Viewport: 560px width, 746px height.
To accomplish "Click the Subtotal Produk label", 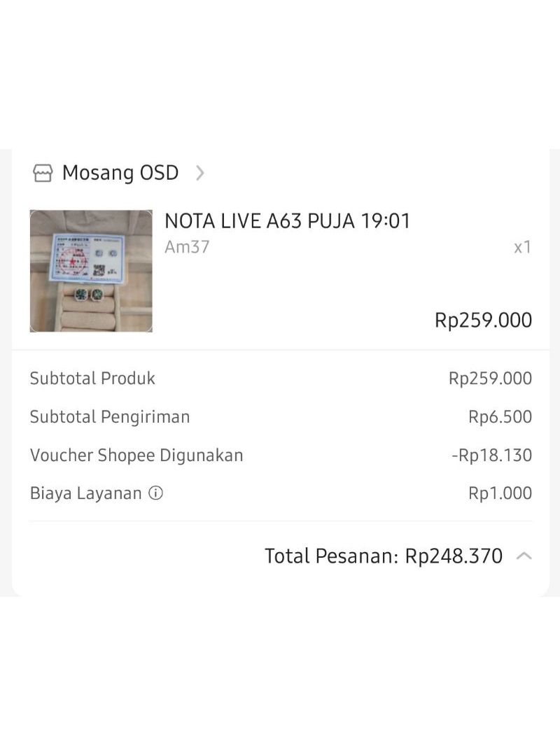I will pos(92,379).
